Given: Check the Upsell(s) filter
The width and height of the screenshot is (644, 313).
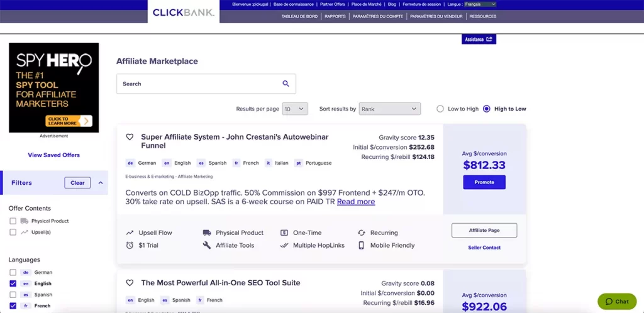Looking at the screenshot, I should coord(13,232).
